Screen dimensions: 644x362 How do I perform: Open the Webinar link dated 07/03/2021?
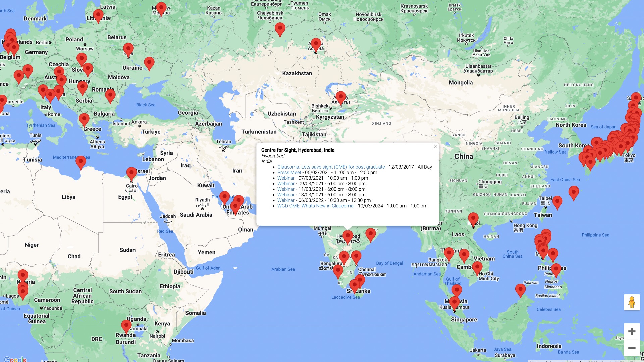click(x=286, y=178)
